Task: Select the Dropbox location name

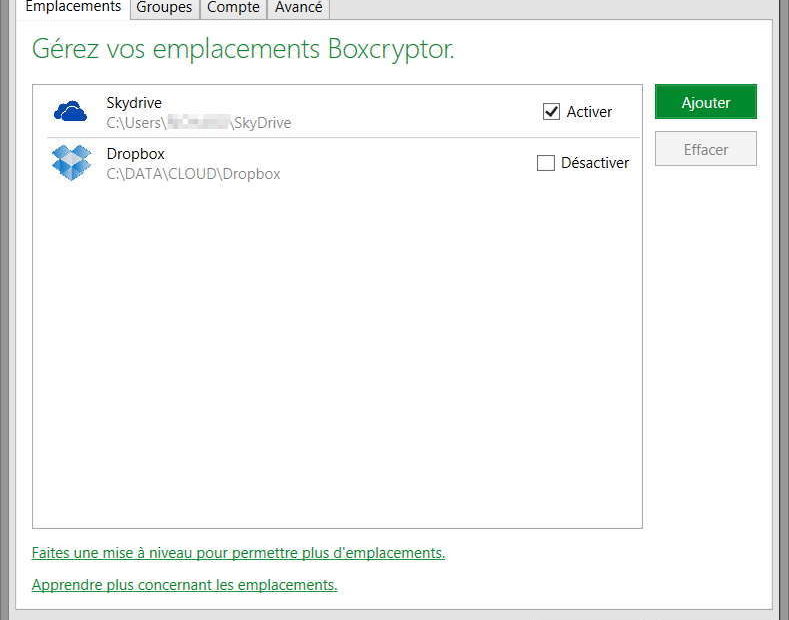Action: pos(135,153)
